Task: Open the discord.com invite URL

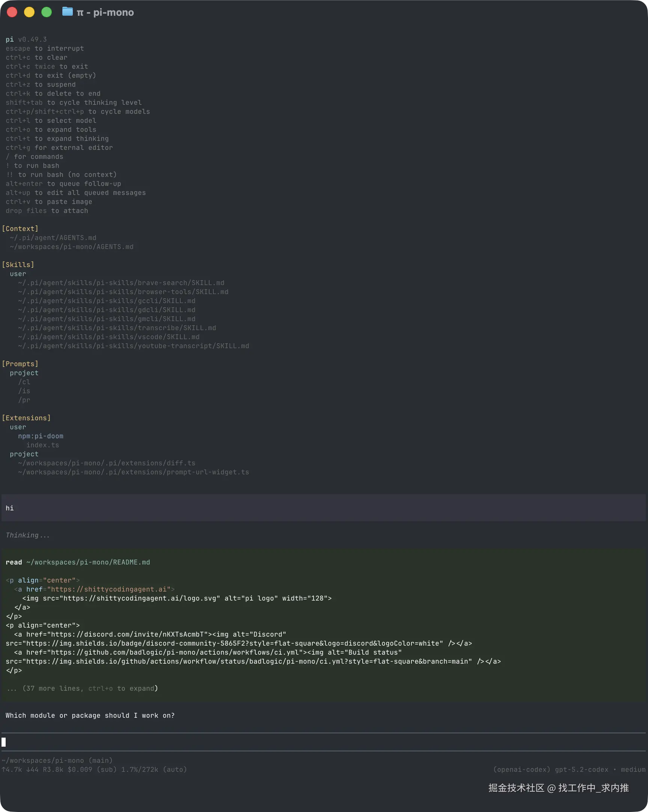Action: pos(130,634)
